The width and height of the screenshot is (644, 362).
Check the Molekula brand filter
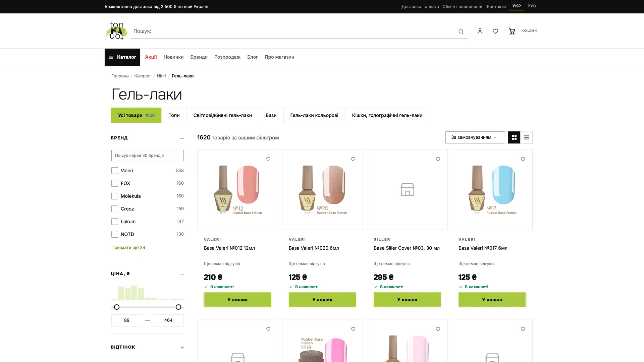pos(115,196)
